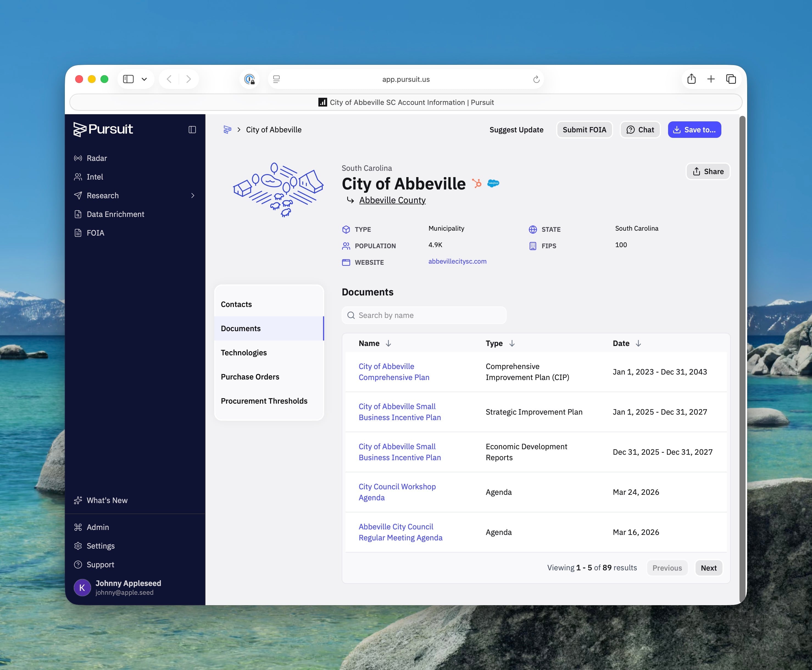Open Safari share icon in toolbar
Image resolution: width=812 pixels, height=670 pixels.
click(x=691, y=79)
